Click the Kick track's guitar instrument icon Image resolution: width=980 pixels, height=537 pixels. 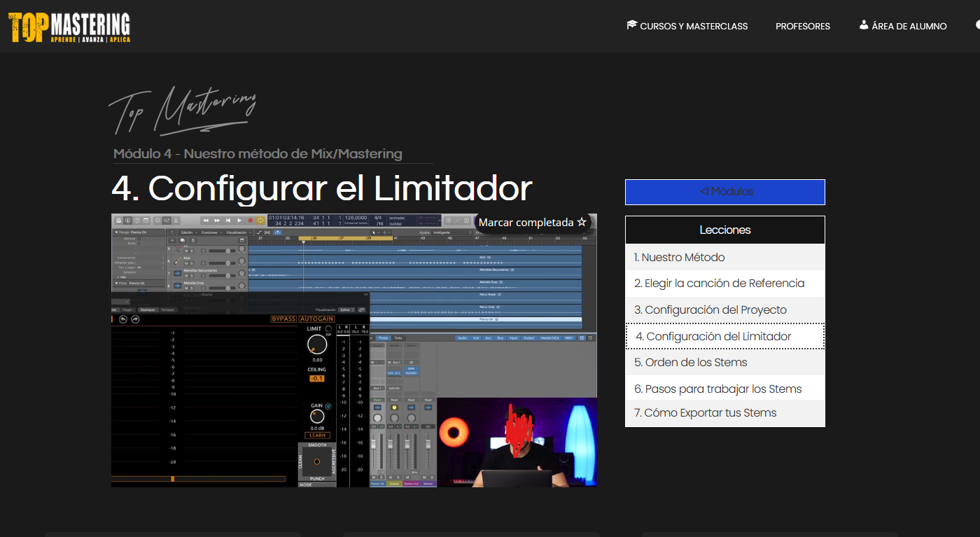(177, 260)
